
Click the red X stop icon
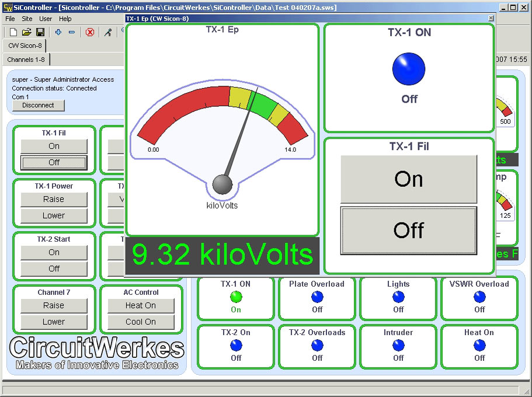(x=90, y=32)
